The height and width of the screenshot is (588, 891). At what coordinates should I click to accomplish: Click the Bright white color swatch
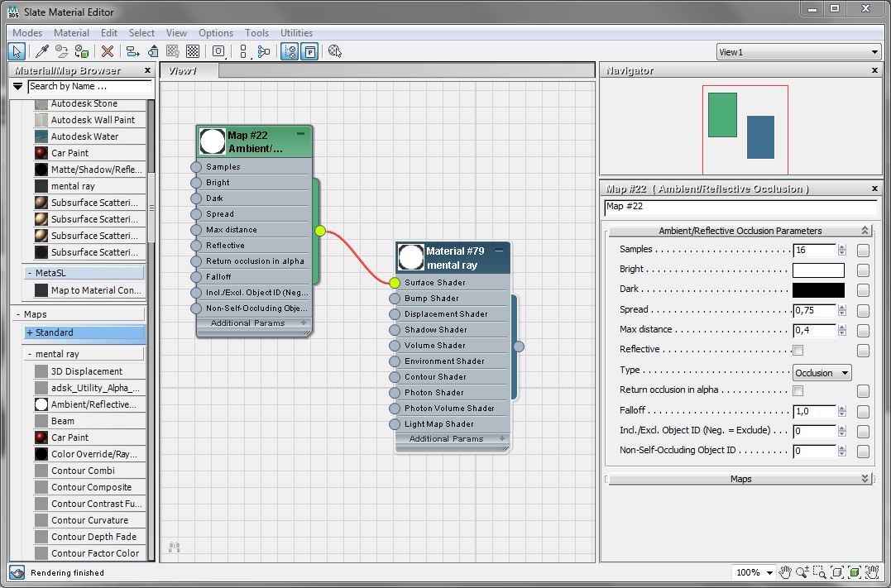pos(818,270)
